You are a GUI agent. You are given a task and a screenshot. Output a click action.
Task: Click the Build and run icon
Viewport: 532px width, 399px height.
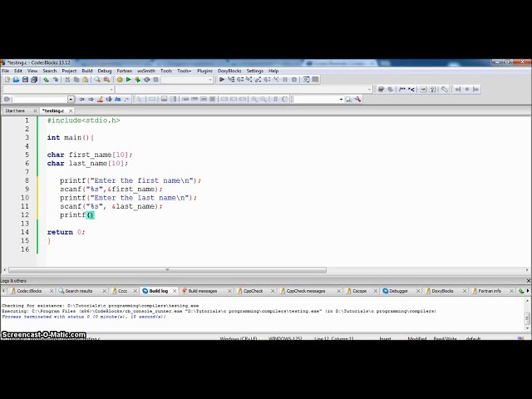[x=137, y=80]
